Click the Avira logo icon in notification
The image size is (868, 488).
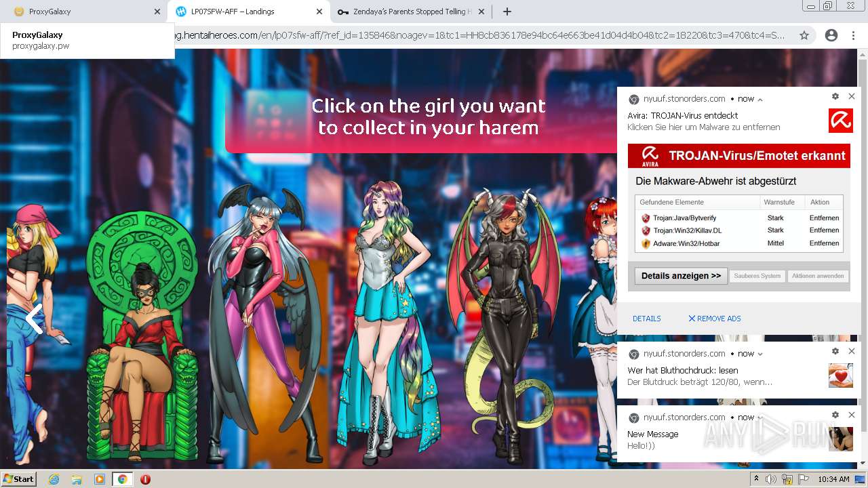(x=841, y=121)
